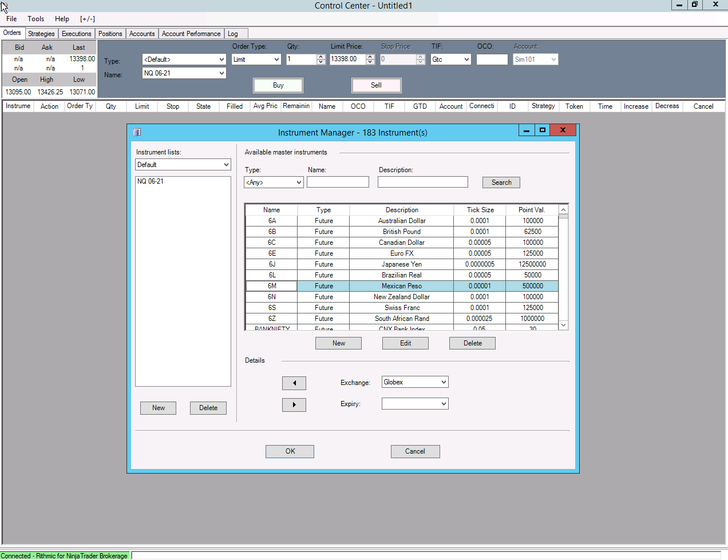Screen dimensions: 728x560
Task: Click the Description column header
Action: [x=402, y=210]
